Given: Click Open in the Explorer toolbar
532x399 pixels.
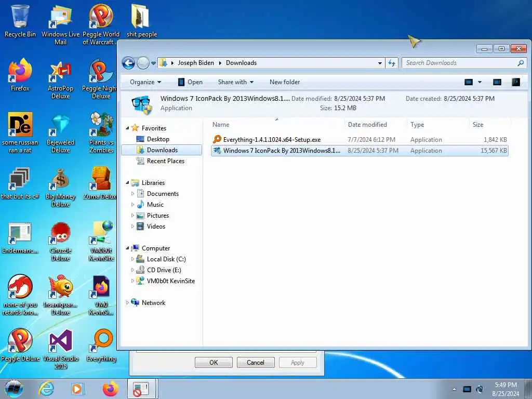Looking at the screenshot, I should coord(190,82).
